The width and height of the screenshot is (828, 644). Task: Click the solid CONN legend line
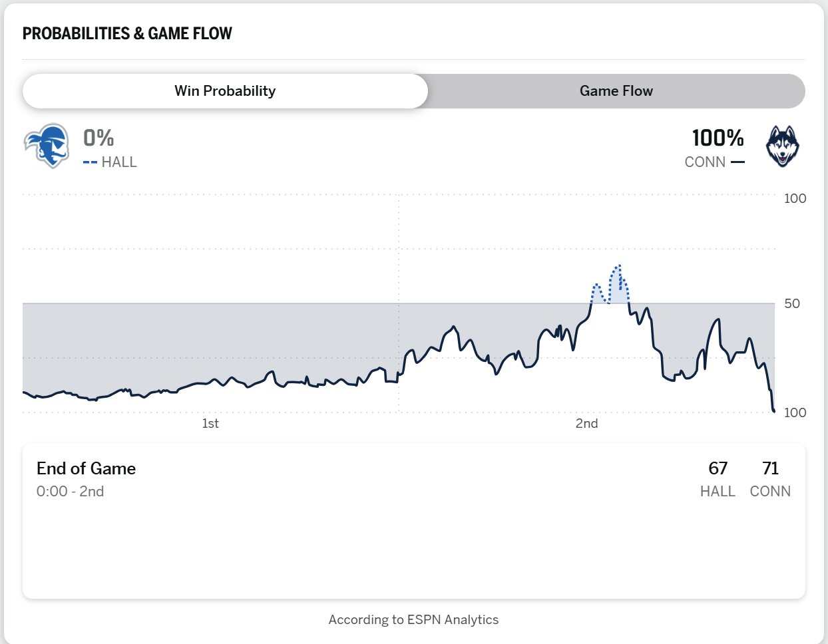tap(737, 162)
